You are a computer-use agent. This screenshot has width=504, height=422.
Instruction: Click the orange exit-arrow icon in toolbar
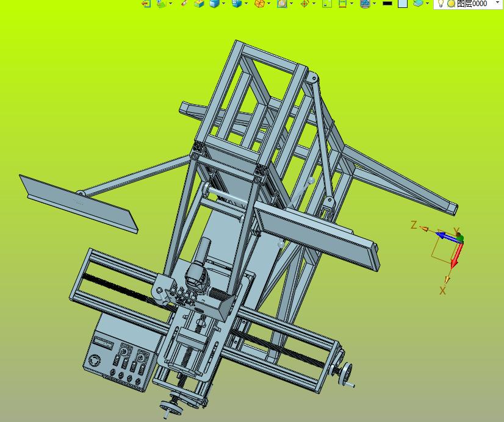(x=146, y=4)
